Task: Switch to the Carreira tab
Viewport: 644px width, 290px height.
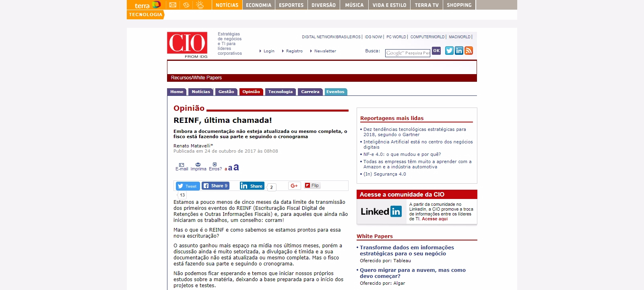Action: click(310, 92)
